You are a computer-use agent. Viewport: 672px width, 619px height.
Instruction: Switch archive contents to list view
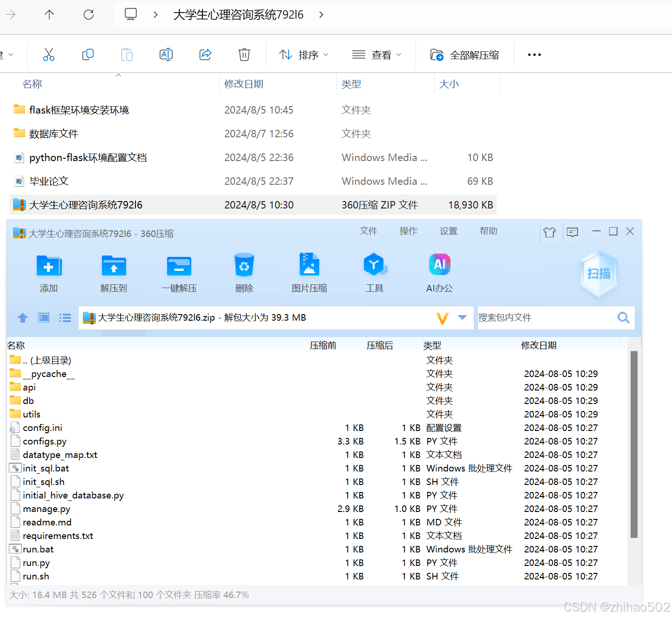point(65,317)
